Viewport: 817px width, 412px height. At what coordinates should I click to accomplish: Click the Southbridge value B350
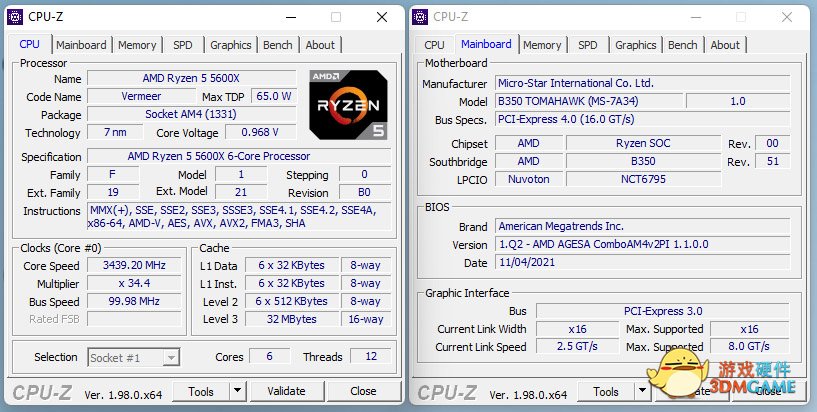[x=643, y=161]
